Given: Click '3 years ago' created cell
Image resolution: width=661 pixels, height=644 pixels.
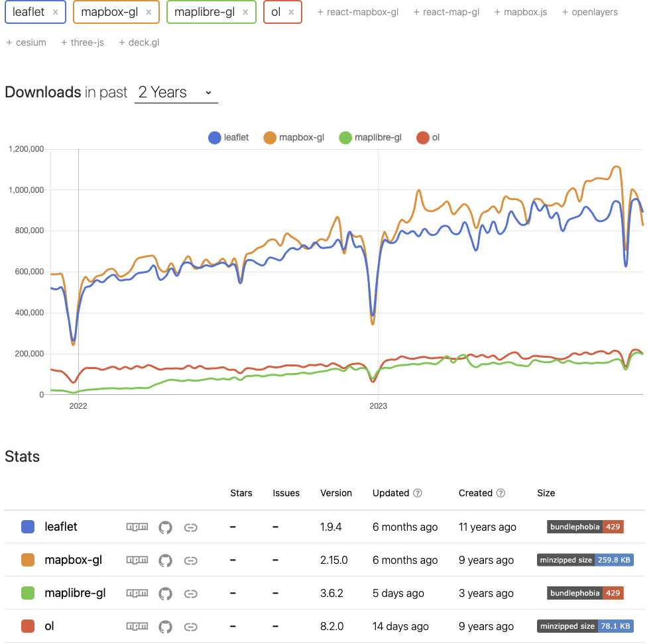Looking at the screenshot, I should click(486, 594).
